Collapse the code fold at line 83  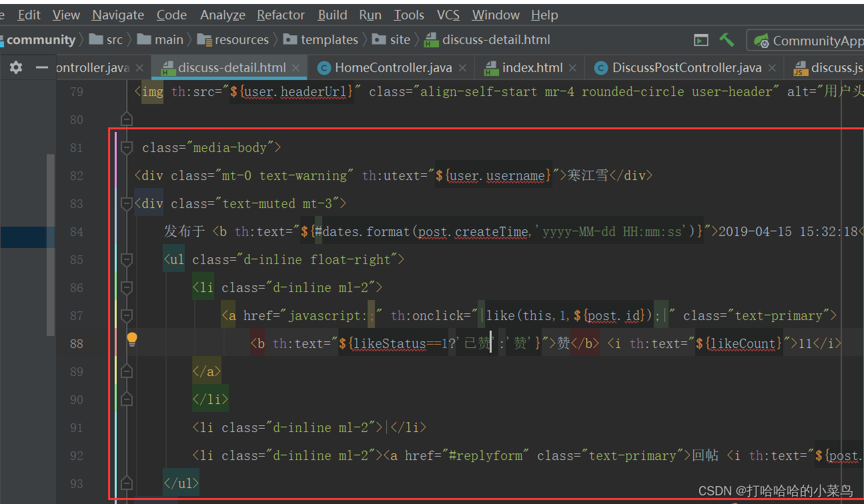pyautogui.click(x=127, y=203)
